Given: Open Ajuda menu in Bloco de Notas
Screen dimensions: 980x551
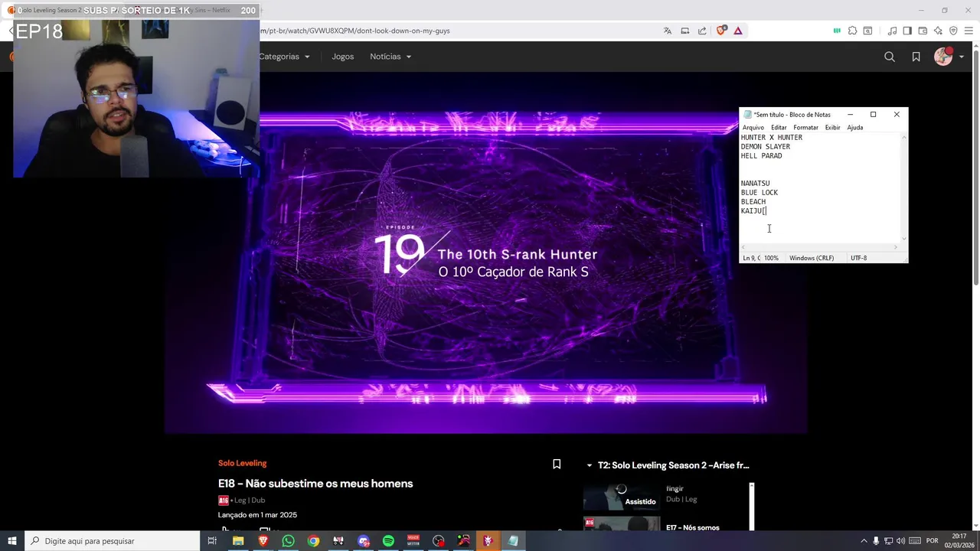Looking at the screenshot, I should point(854,127).
